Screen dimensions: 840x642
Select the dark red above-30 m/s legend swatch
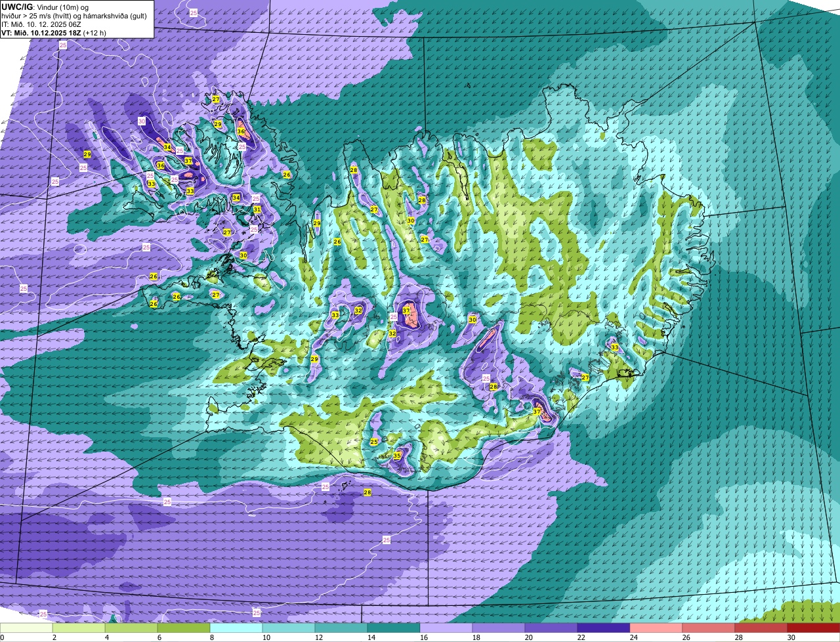[x=814, y=628]
